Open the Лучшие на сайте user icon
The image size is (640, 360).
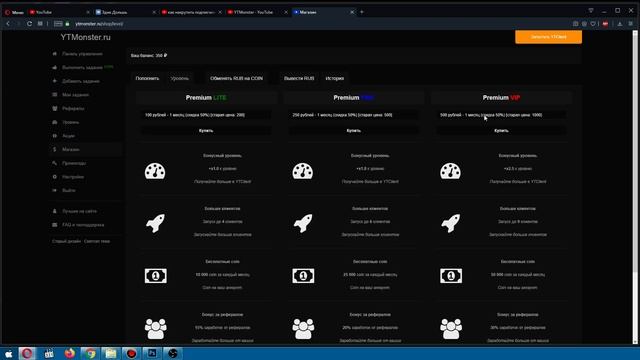click(x=55, y=211)
